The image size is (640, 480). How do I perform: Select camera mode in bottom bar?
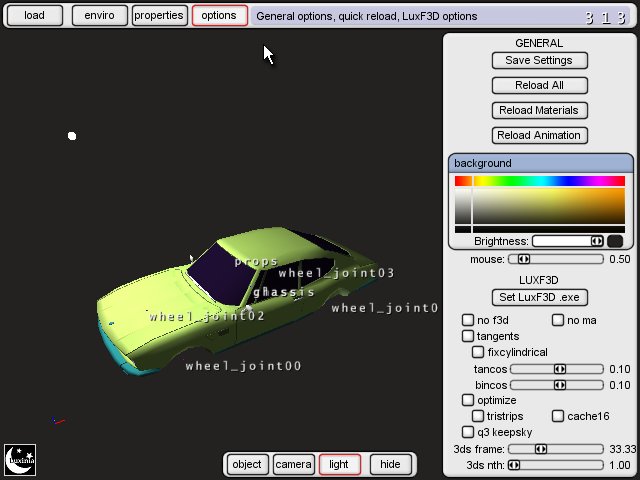pos(294,464)
